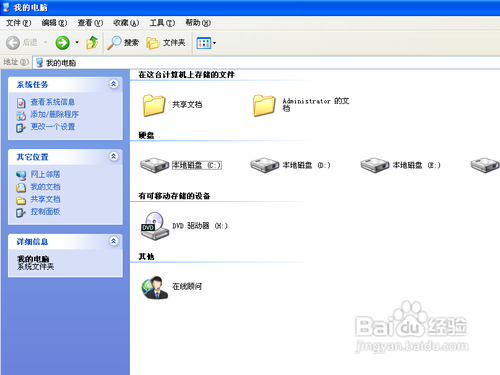The image size is (500, 375).
Task: Click the main-pane 共享文档 folder label
Action: 187,105
